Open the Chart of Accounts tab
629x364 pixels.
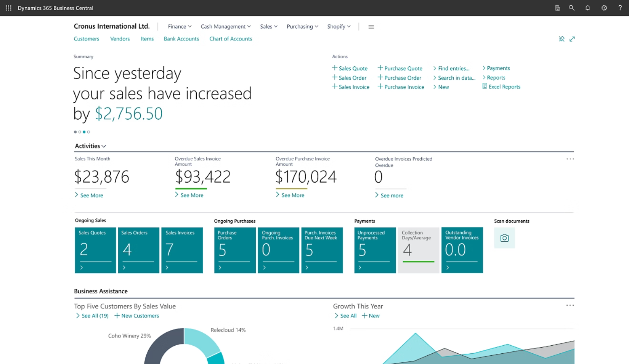(231, 39)
